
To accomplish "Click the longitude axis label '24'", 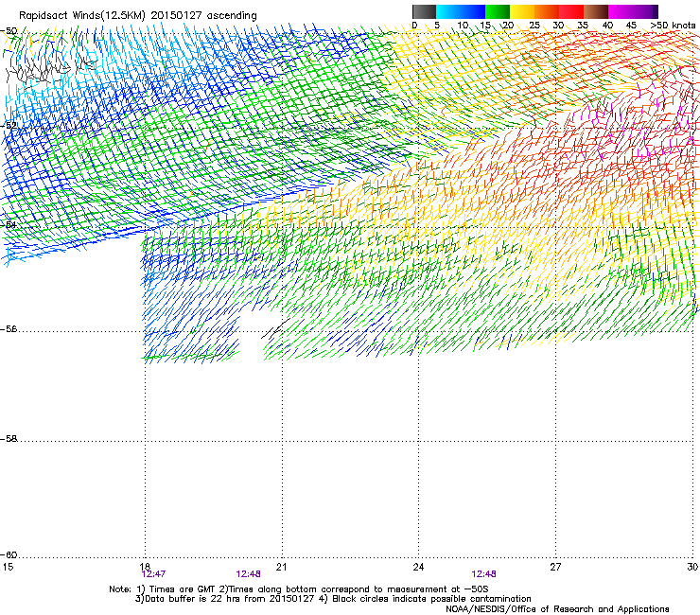I will pyautogui.click(x=418, y=567).
